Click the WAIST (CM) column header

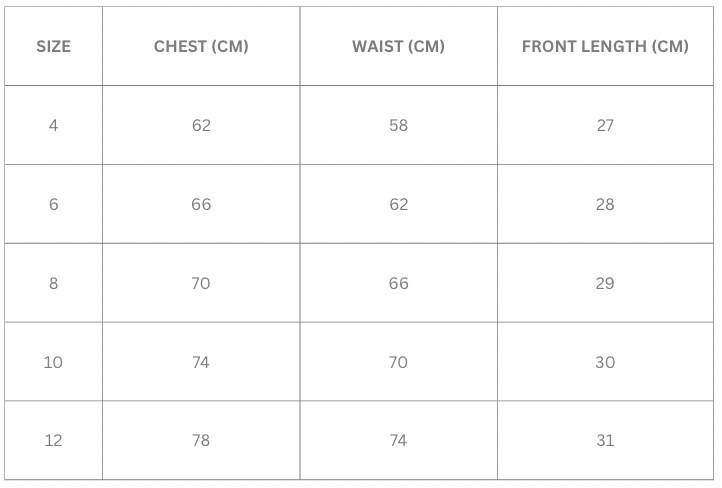click(398, 46)
